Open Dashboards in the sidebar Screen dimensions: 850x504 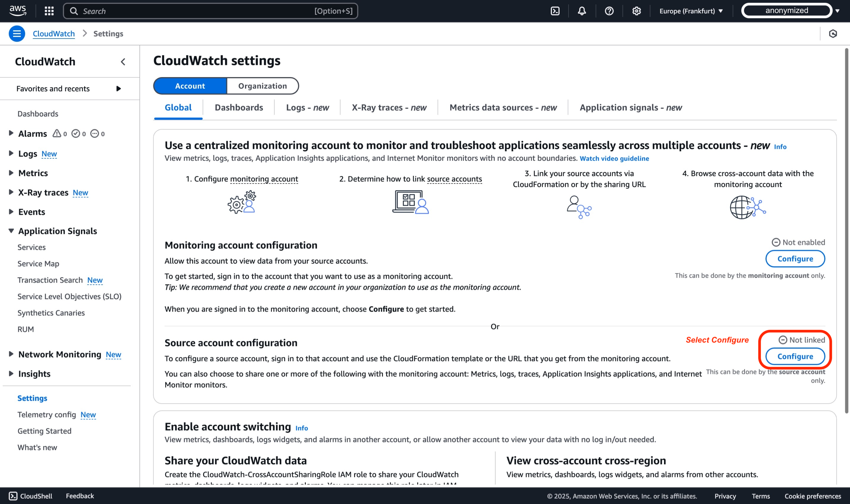(x=38, y=114)
